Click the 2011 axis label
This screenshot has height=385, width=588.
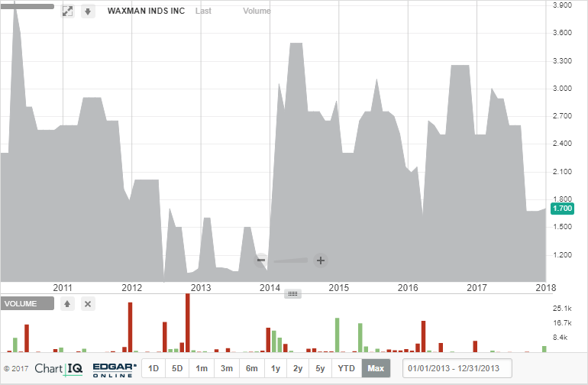(x=63, y=288)
